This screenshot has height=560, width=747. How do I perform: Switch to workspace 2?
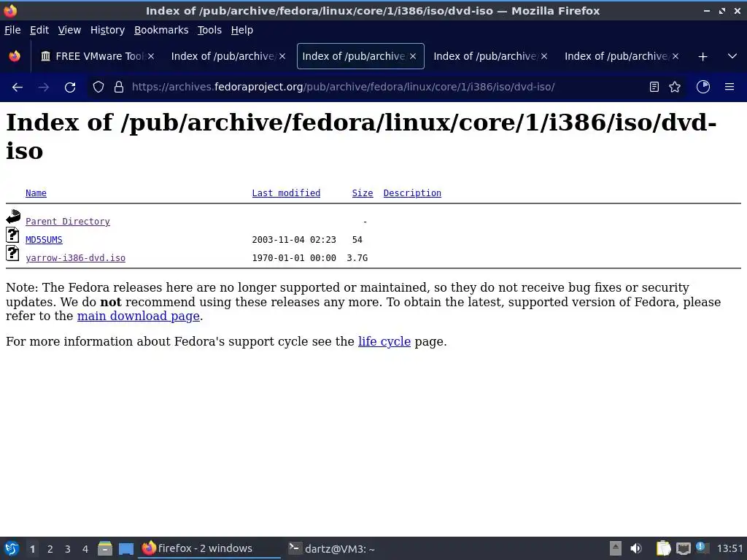click(50, 548)
